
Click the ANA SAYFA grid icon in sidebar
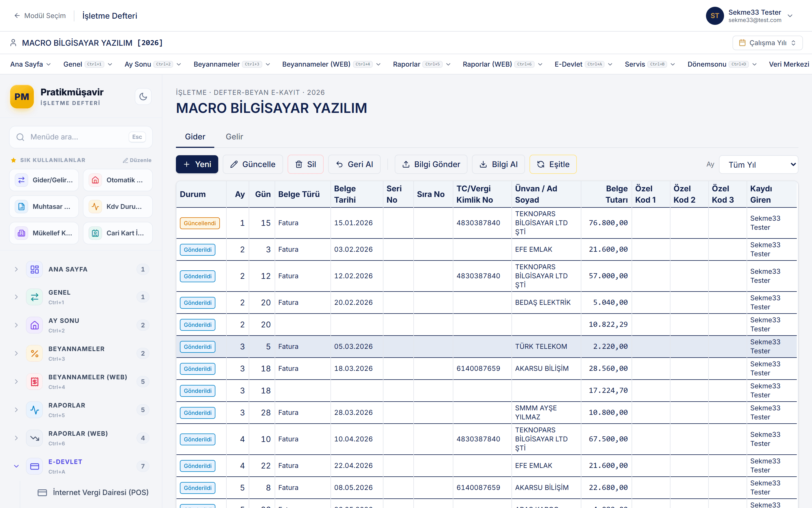click(35, 270)
